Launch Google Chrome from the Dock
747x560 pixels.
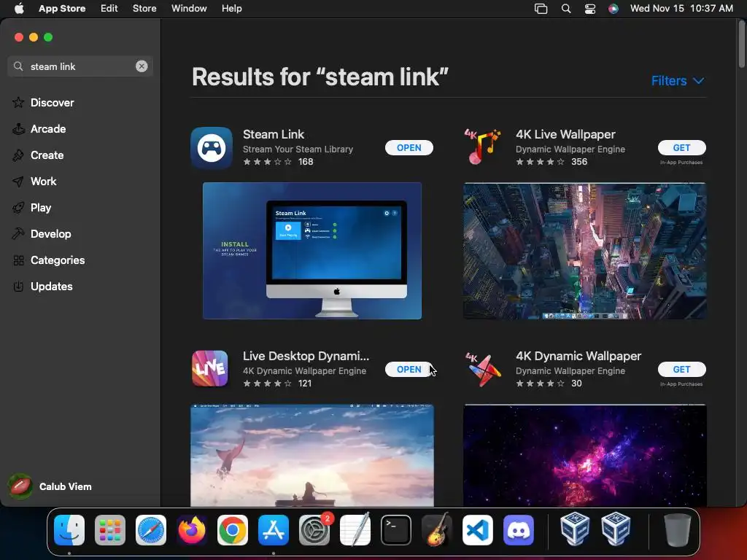233,530
